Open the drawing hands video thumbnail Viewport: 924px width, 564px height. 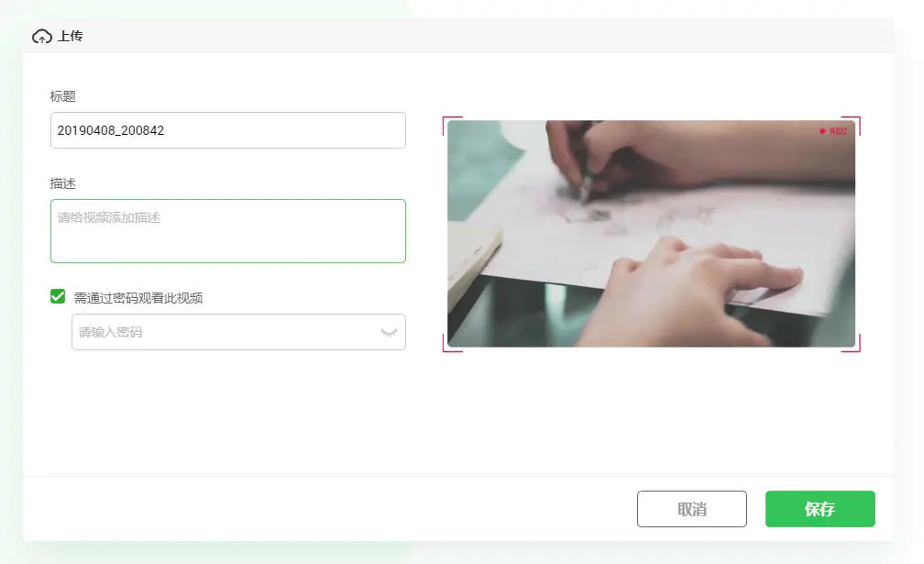coord(651,234)
